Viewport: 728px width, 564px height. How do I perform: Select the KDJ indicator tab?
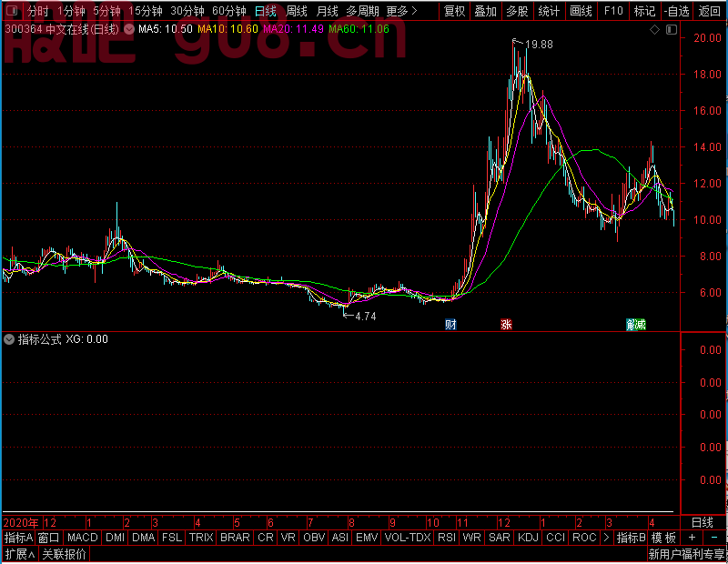[528, 538]
